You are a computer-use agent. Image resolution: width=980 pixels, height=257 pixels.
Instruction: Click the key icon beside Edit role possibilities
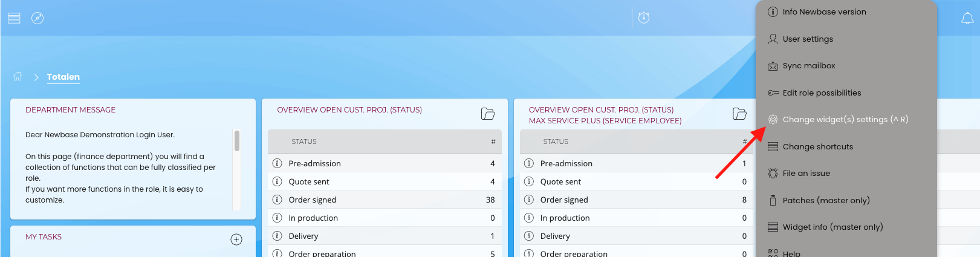(x=773, y=93)
